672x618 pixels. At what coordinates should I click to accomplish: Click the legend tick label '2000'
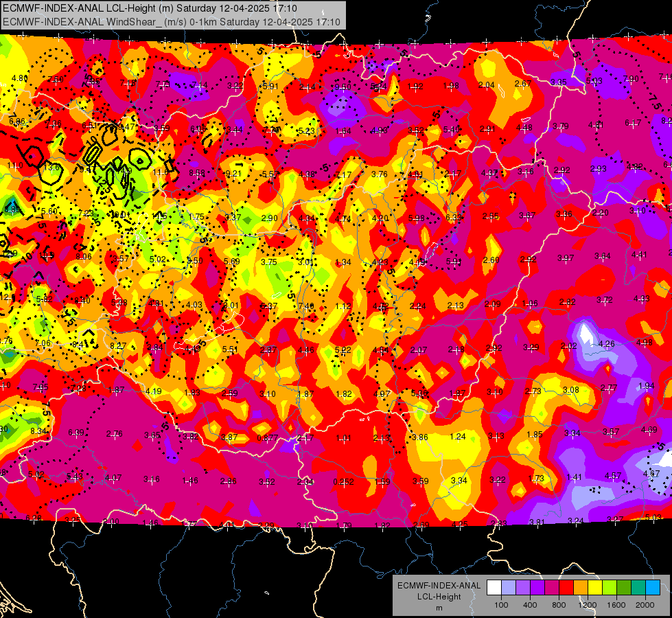pyautogui.click(x=645, y=605)
